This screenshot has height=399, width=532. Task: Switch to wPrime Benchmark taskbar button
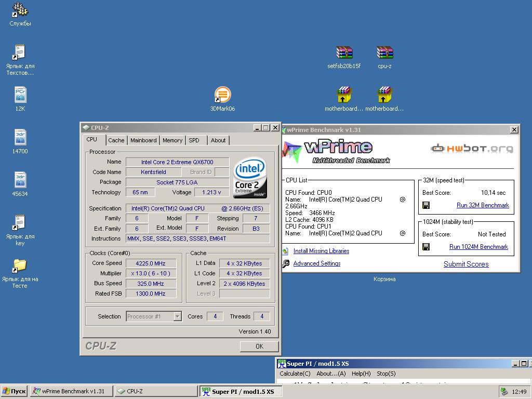72,392
